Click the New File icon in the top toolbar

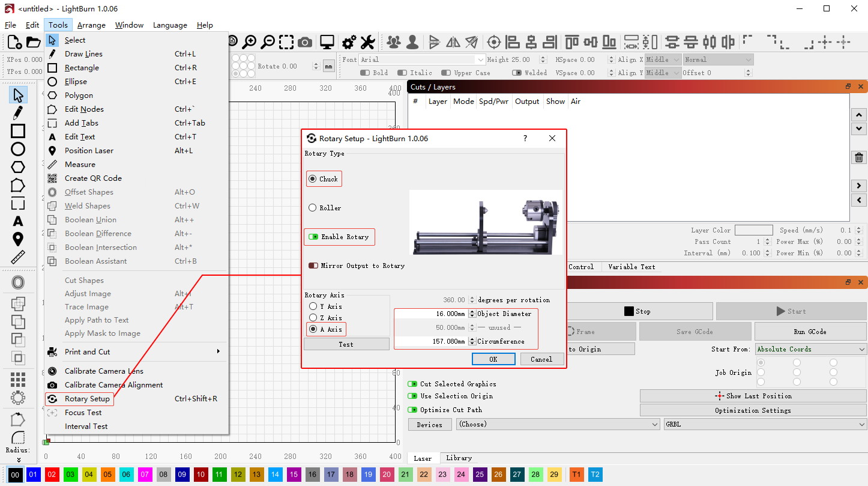click(14, 42)
